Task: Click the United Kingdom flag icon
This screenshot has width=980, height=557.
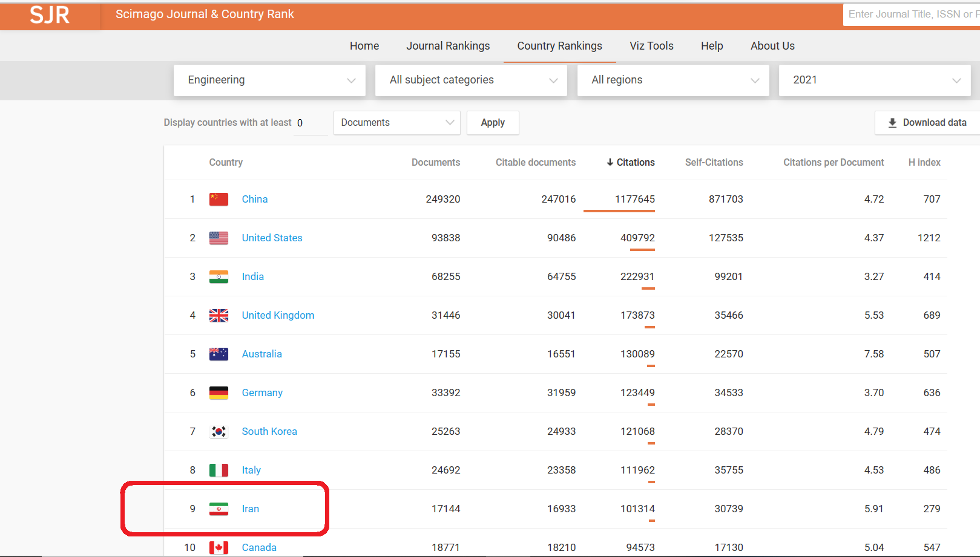Action: tap(219, 315)
